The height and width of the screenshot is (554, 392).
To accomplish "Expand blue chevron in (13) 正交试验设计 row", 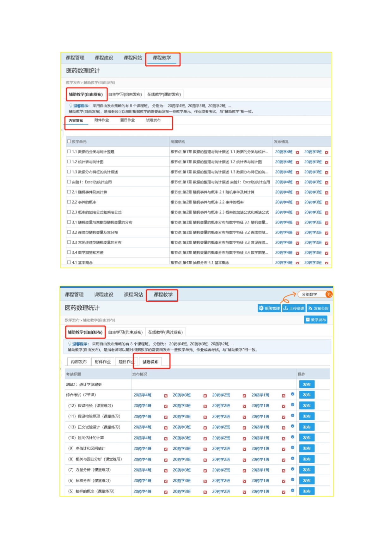I will (292, 426).
